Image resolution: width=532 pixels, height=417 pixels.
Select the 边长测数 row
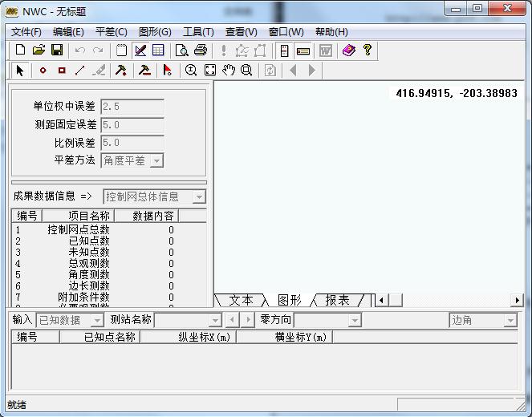tap(108, 285)
